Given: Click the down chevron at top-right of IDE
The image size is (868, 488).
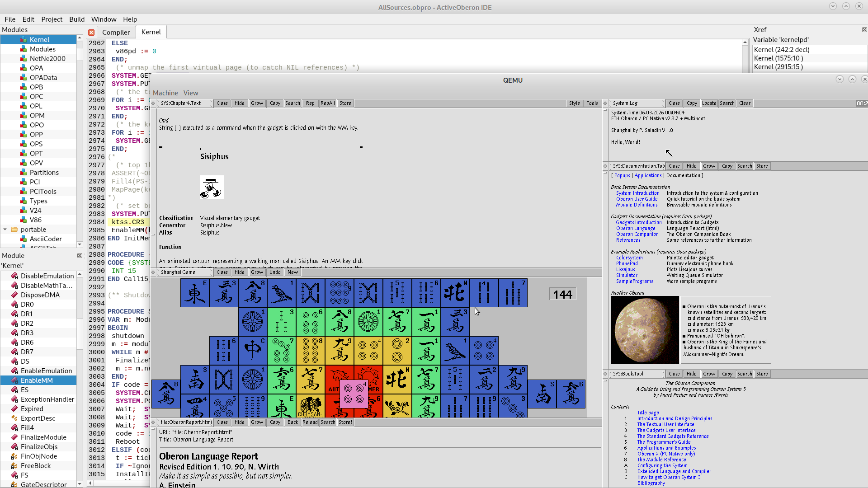Looking at the screenshot, I should coord(832,6).
